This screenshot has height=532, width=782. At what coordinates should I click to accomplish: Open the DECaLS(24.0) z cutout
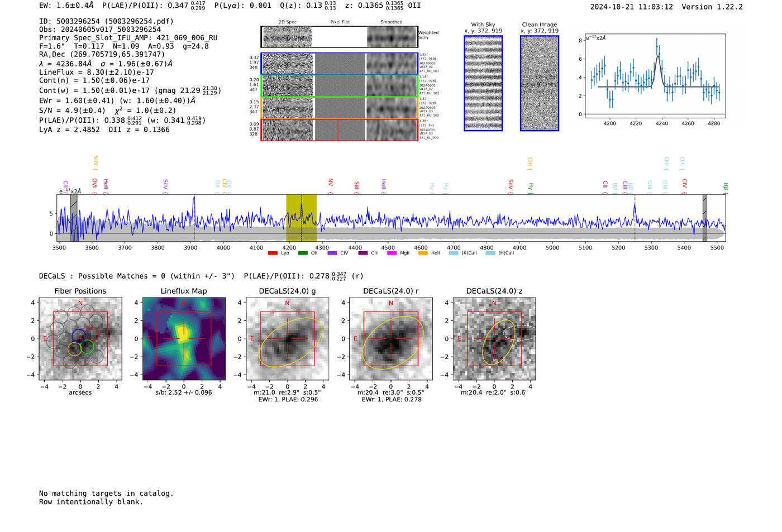pos(494,338)
